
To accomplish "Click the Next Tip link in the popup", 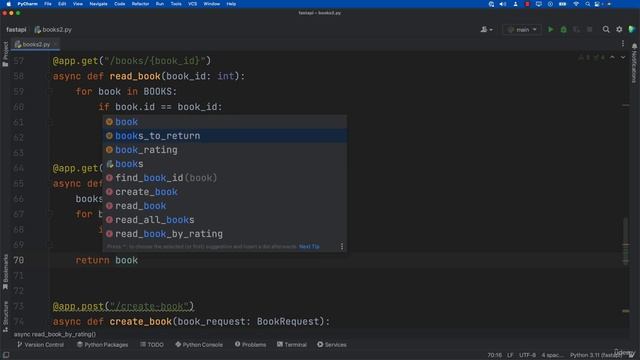I will click(309, 247).
